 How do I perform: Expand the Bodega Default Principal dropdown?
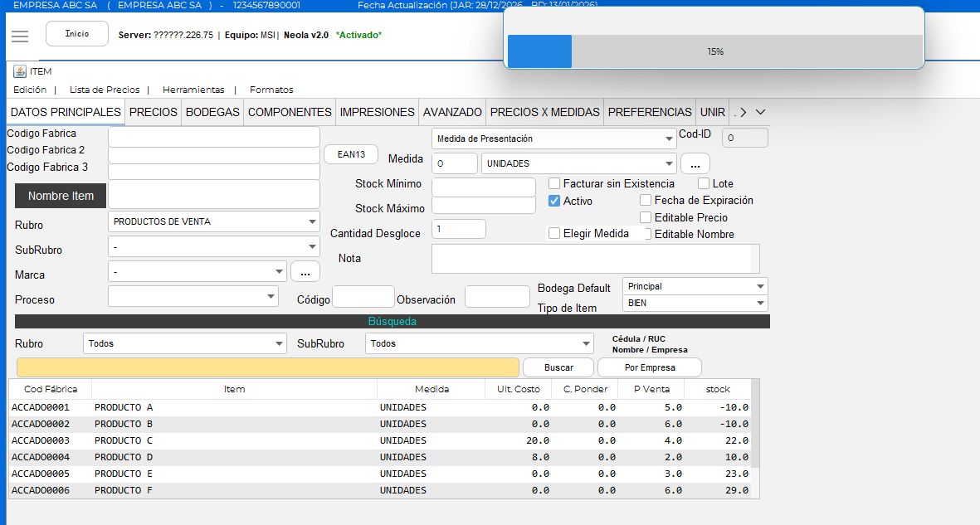695,286
